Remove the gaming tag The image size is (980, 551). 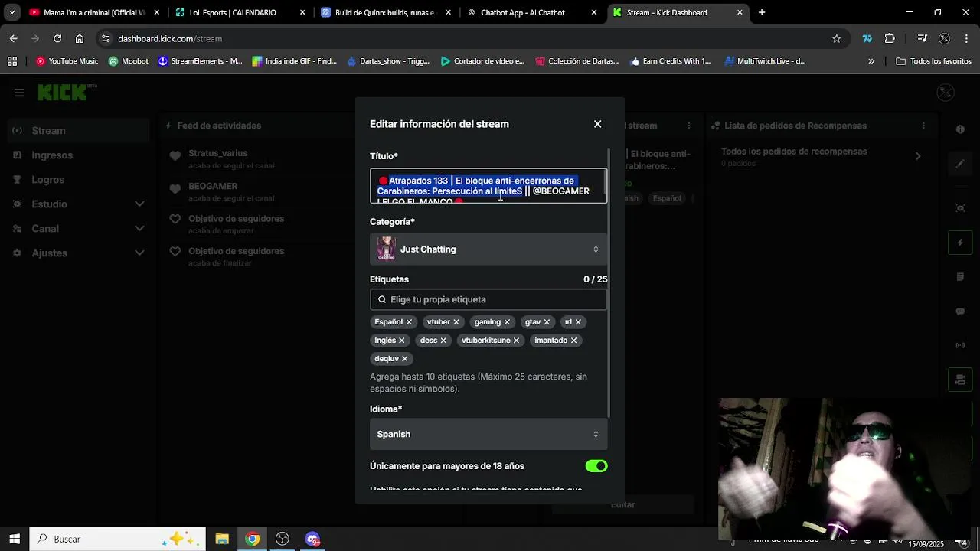(507, 322)
